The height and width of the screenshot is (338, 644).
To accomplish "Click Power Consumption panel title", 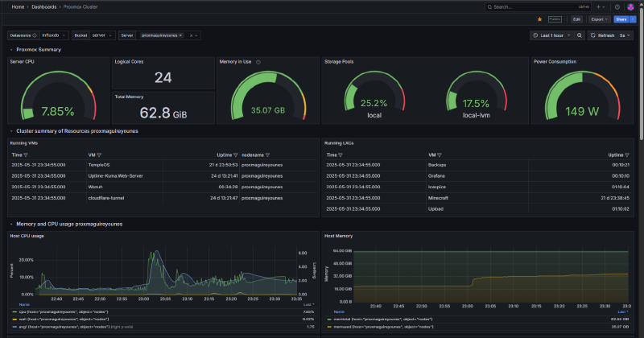I will [x=555, y=62].
